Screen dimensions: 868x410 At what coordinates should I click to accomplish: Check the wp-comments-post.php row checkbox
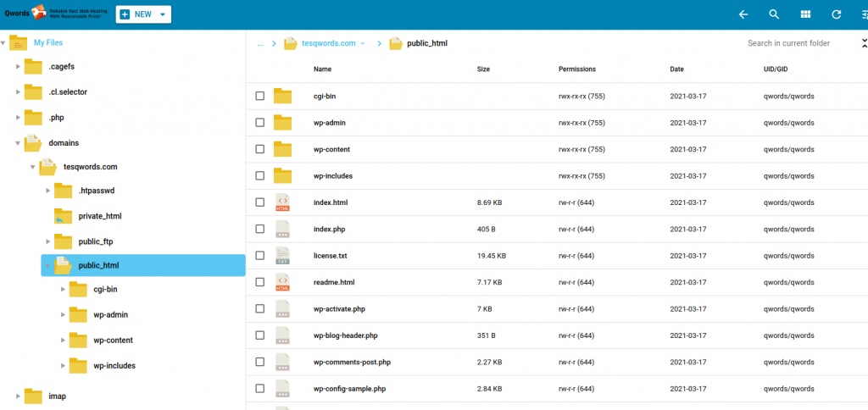coord(259,362)
